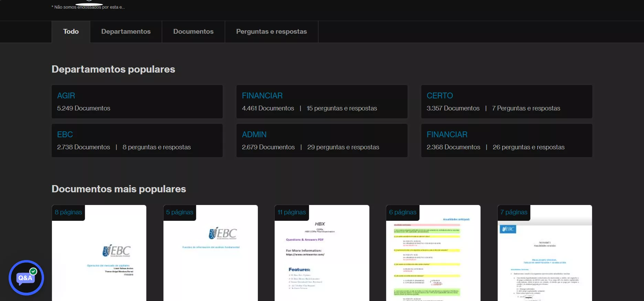Click the "11 páginas" page-count badge
Viewport: 644px width, 301px height.
292,213
